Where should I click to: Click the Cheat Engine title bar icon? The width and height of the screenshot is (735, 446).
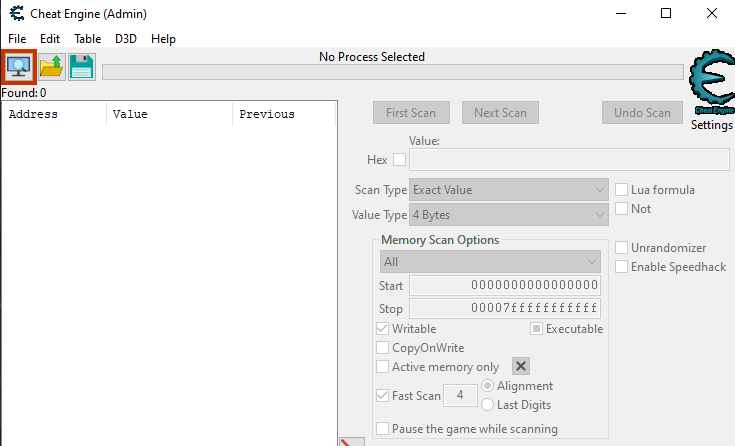tap(17, 14)
